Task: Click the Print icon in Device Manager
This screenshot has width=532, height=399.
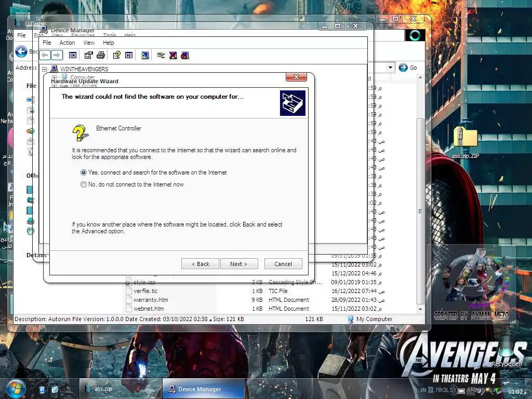Action: click(x=101, y=55)
